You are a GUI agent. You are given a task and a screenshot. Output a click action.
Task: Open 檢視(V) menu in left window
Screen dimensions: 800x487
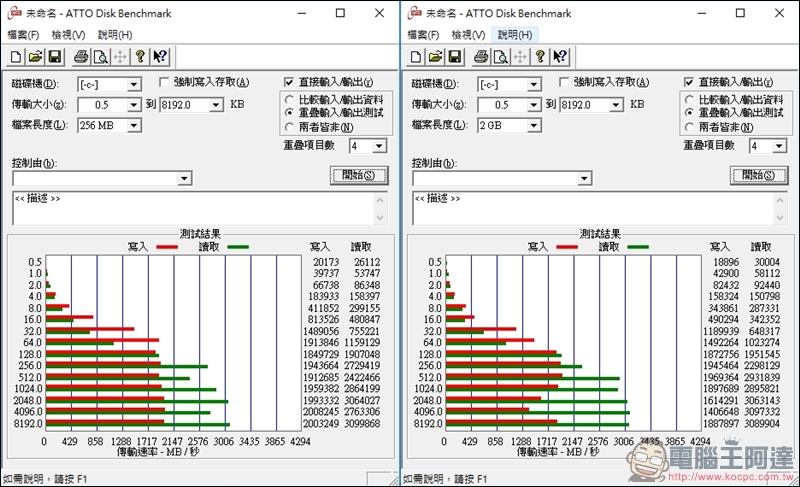pos(68,35)
